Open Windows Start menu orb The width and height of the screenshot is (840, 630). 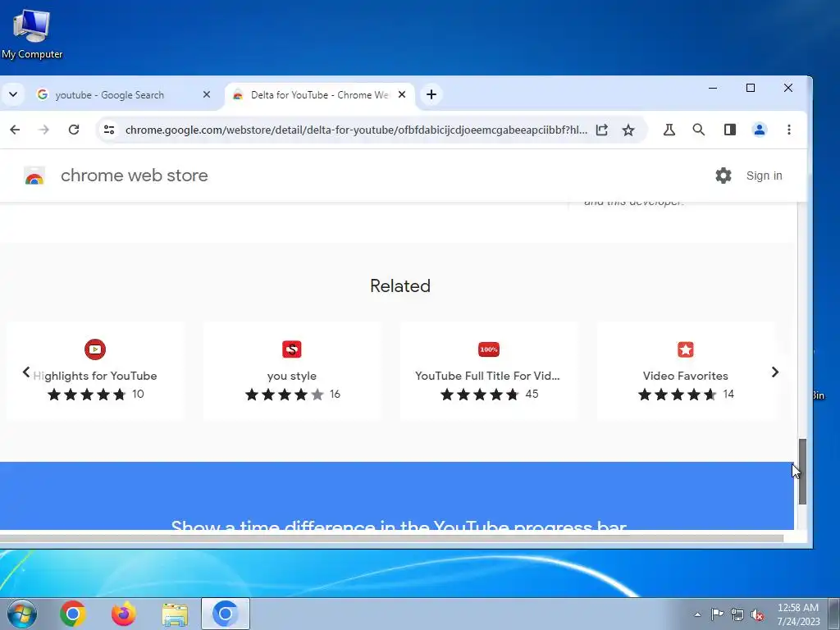[22, 614]
